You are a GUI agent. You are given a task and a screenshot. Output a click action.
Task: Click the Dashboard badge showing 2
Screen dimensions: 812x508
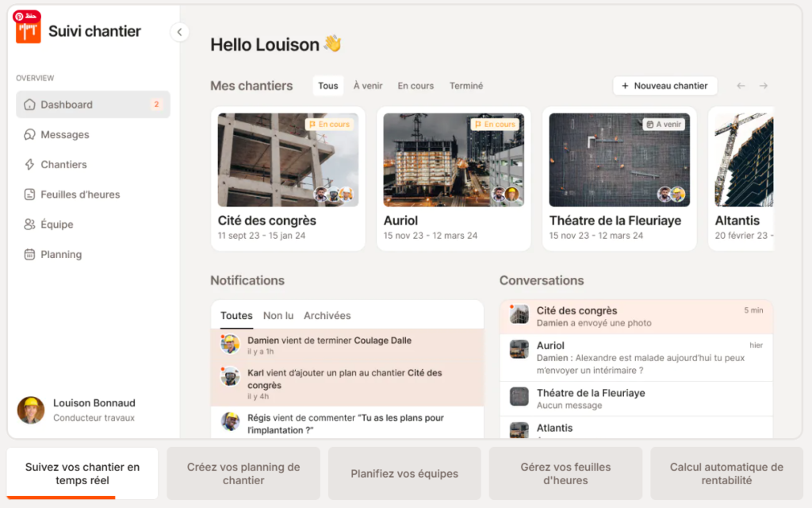pos(156,104)
